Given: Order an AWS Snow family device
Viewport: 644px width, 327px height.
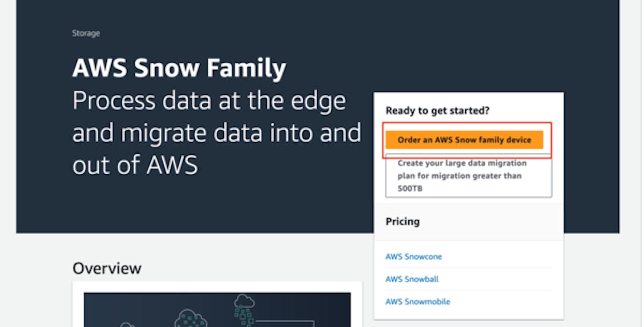Looking at the screenshot, I should pos(465,139).
